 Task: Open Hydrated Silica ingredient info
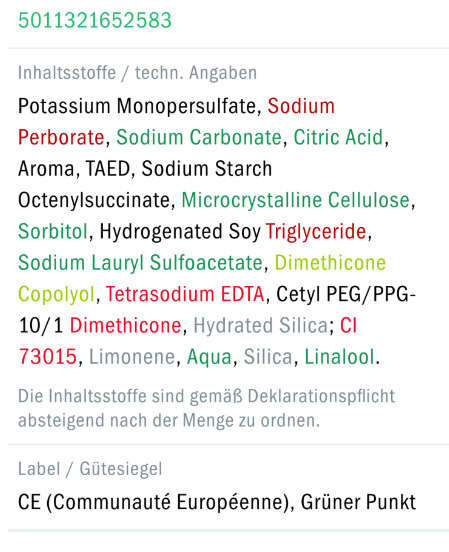pos(261,326)
